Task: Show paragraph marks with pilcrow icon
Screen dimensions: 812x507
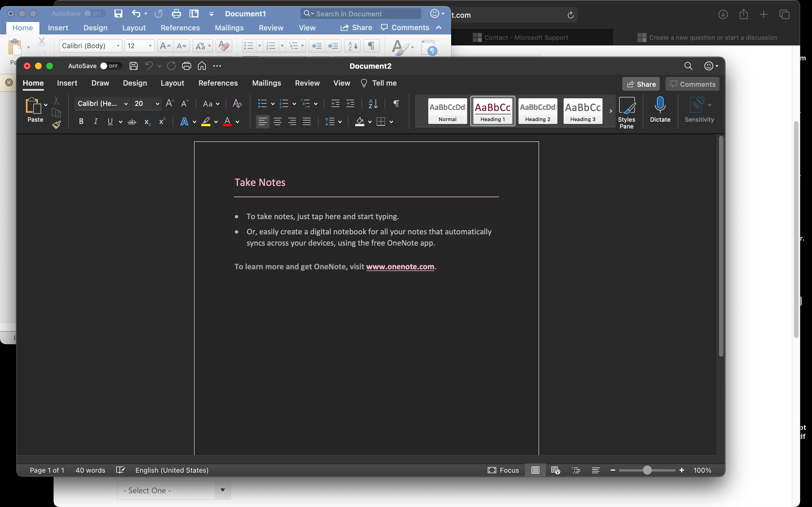Action: (396, 104)
